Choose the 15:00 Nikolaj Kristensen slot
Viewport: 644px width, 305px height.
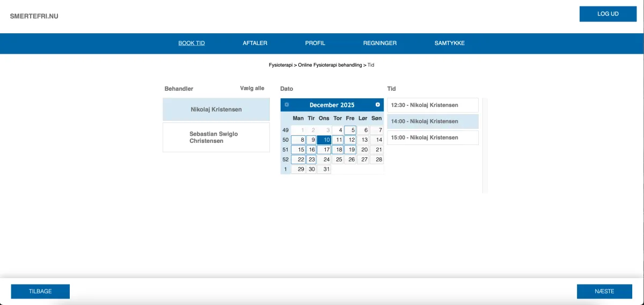coord(433,137)
